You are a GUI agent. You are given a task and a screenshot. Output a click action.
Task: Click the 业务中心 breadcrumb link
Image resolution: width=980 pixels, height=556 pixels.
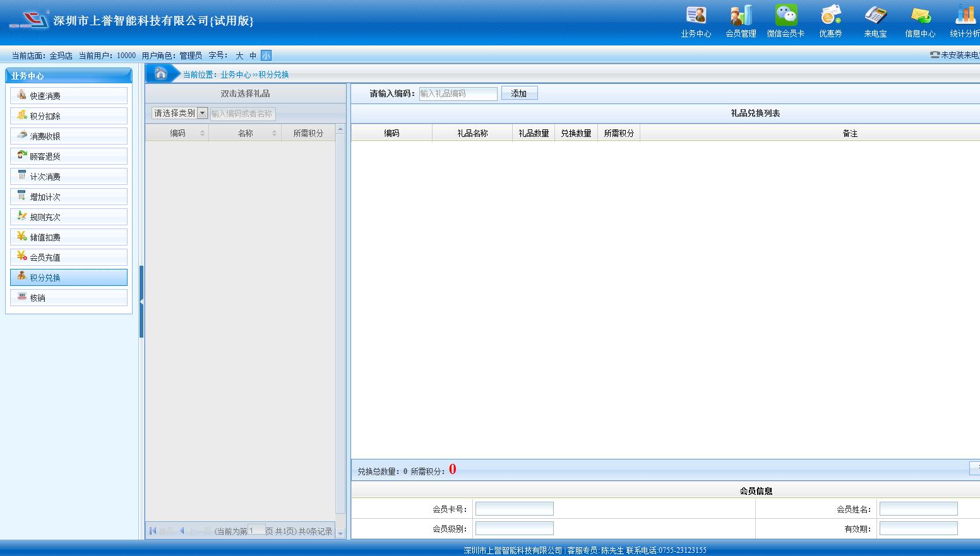[236, 74]
